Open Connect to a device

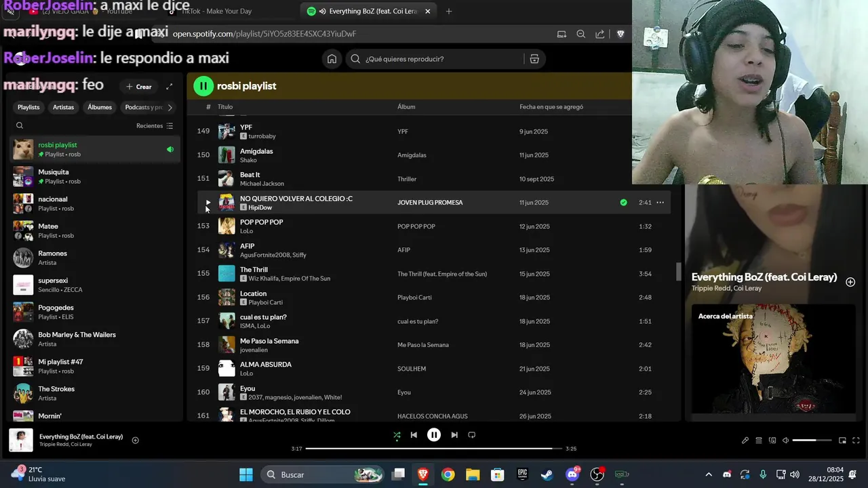(772, 441)
